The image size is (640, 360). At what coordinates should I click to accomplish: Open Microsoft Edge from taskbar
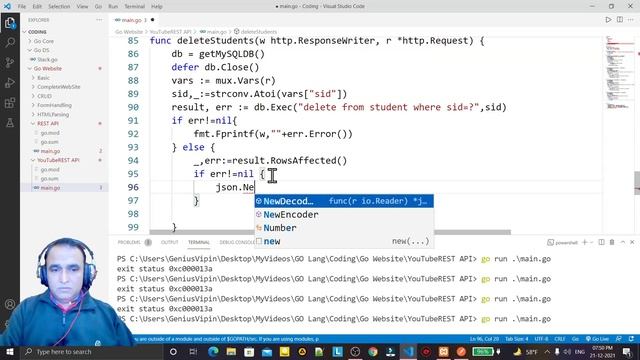213,351
